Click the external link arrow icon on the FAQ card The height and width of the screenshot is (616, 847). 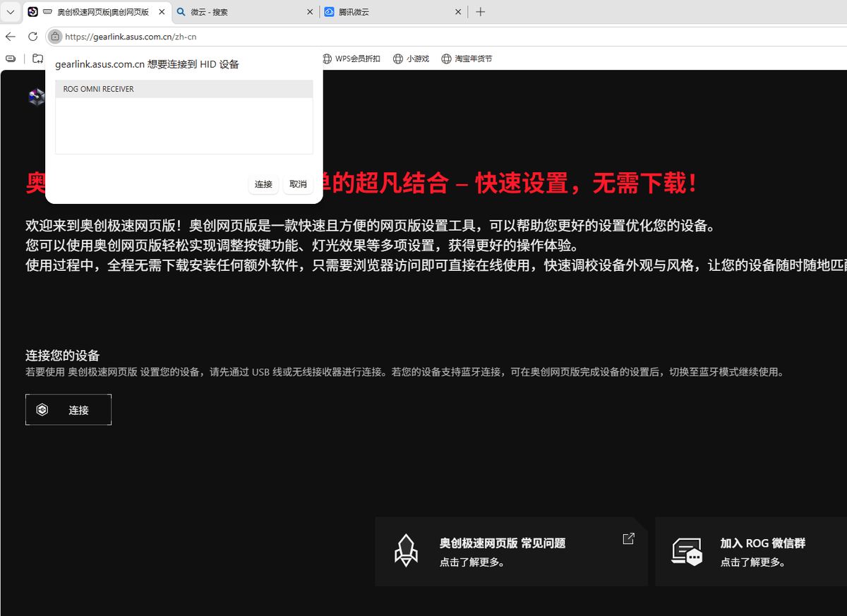(x=628, y=538)
